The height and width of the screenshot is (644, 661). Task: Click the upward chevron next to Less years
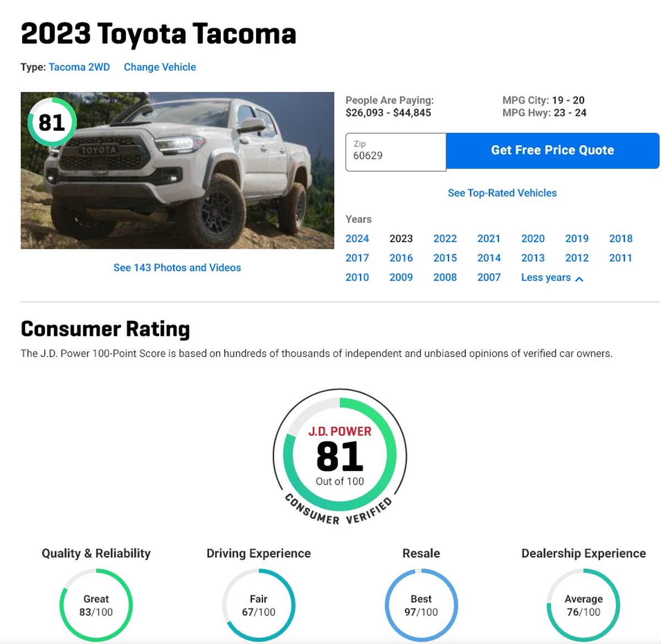579,279
